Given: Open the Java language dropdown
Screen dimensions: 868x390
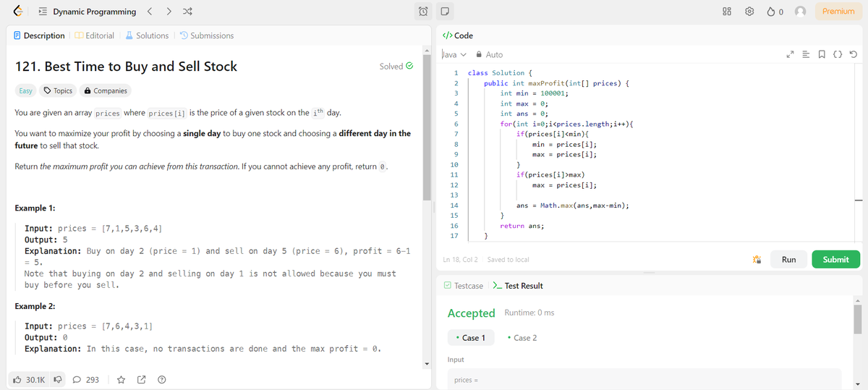Looking at the screenshot, I should [454, 55].
